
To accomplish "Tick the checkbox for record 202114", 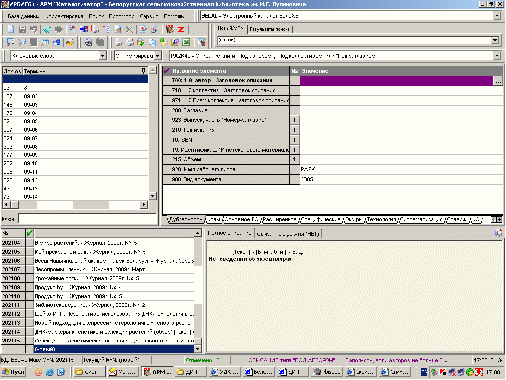I will tap(30, 332).
